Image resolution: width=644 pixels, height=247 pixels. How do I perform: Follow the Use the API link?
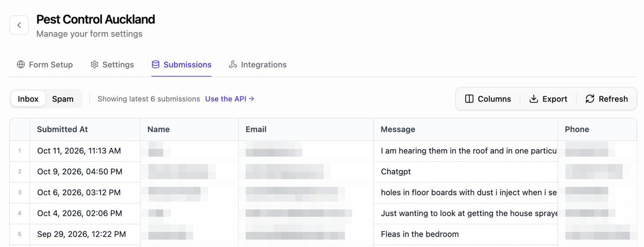[230, 99]
